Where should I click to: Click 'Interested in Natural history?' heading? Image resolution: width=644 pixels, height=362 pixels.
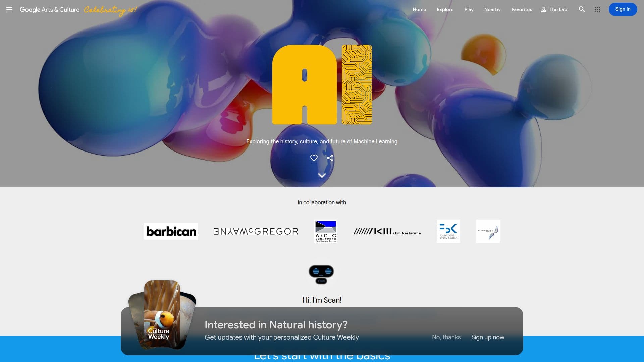tap(276, 325)
